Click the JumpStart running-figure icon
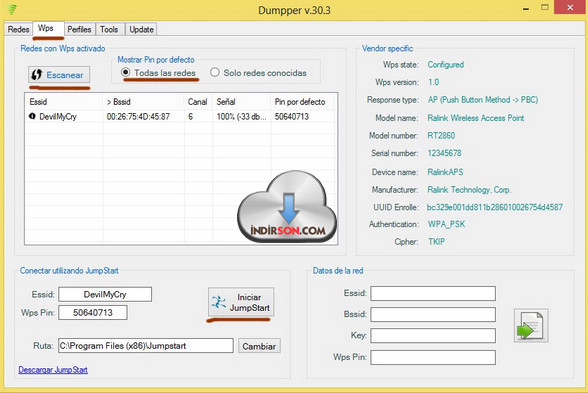The image size is (588, 393). tap(218, 302)
